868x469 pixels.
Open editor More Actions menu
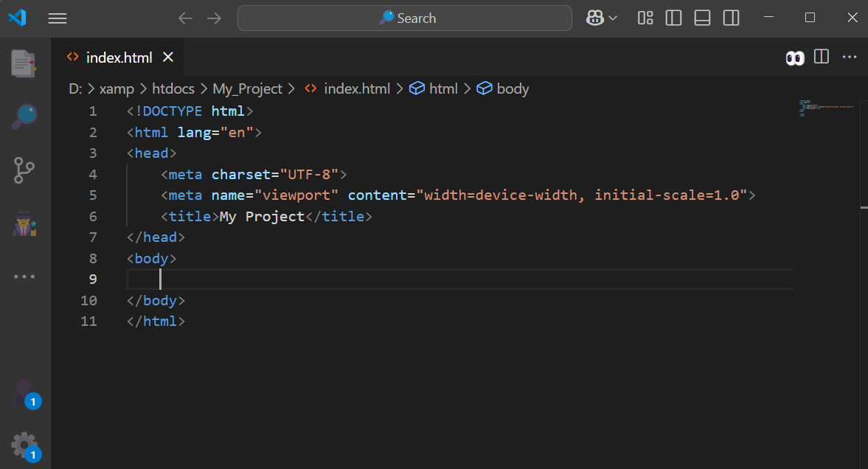click(850, 57)
